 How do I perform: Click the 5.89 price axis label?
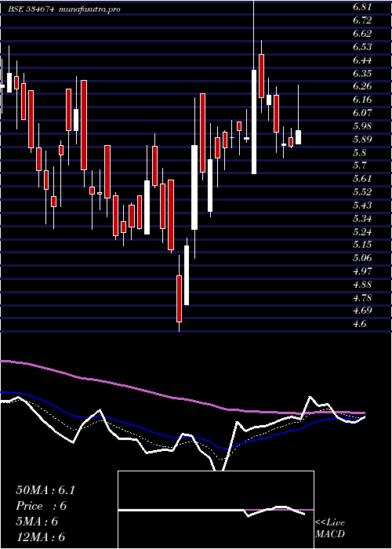point(362,140)
